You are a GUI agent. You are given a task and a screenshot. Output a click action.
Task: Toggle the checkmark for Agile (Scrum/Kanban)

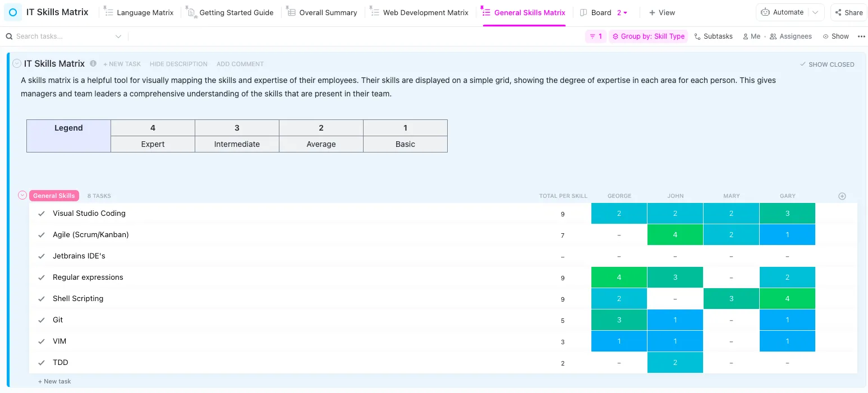coord(41,235)
